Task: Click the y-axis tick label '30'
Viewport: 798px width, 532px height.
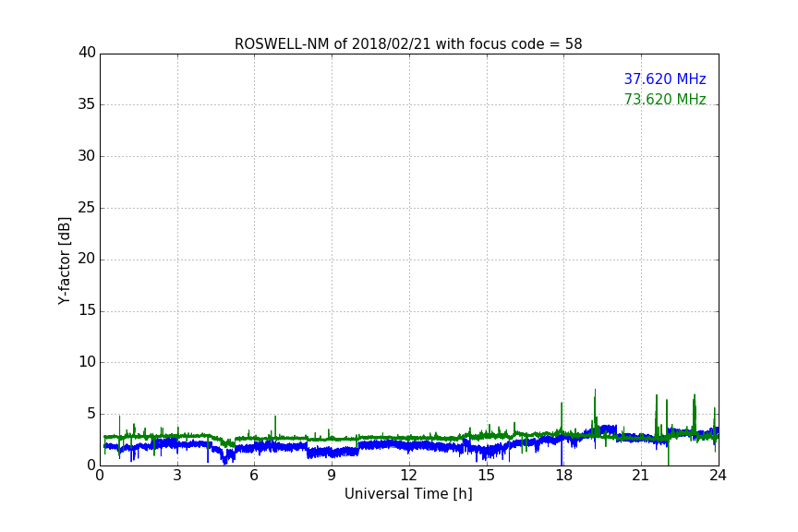Action: (x=87, y=156)
